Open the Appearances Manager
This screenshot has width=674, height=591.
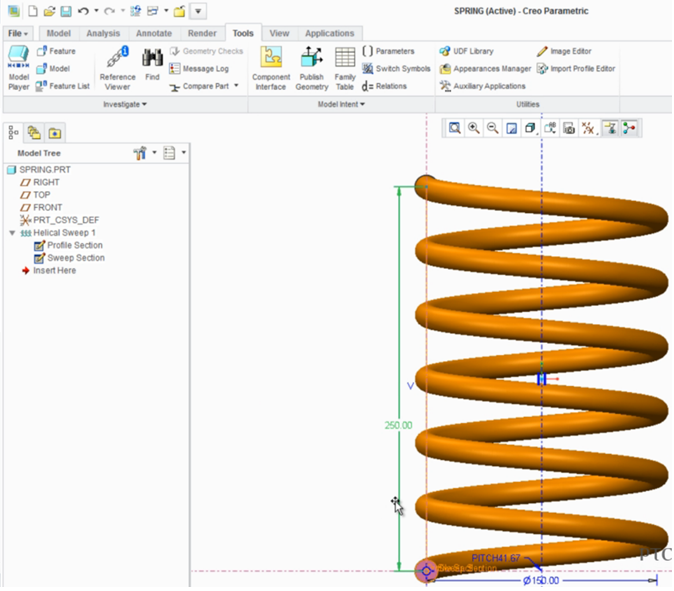tap(485, 69)
